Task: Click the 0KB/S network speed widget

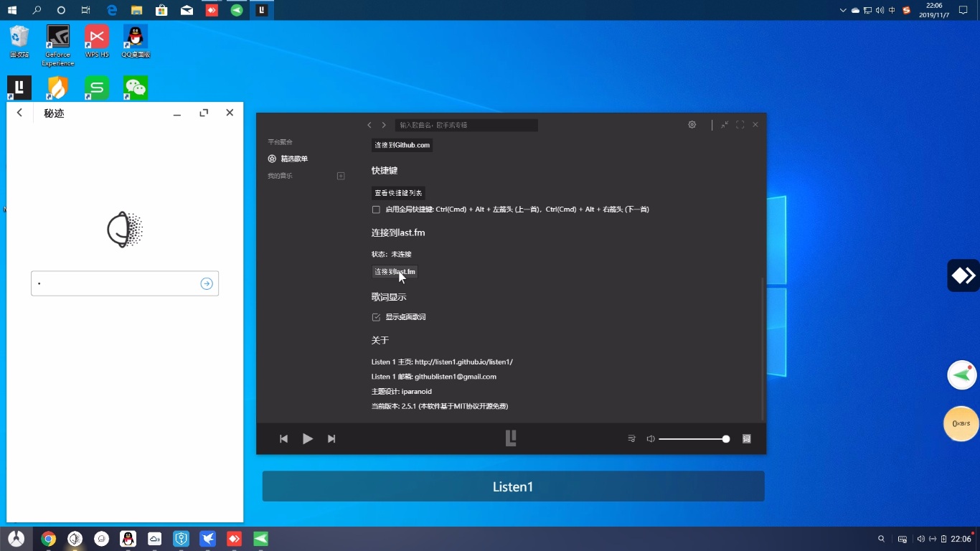Action: tap(961, 423)
